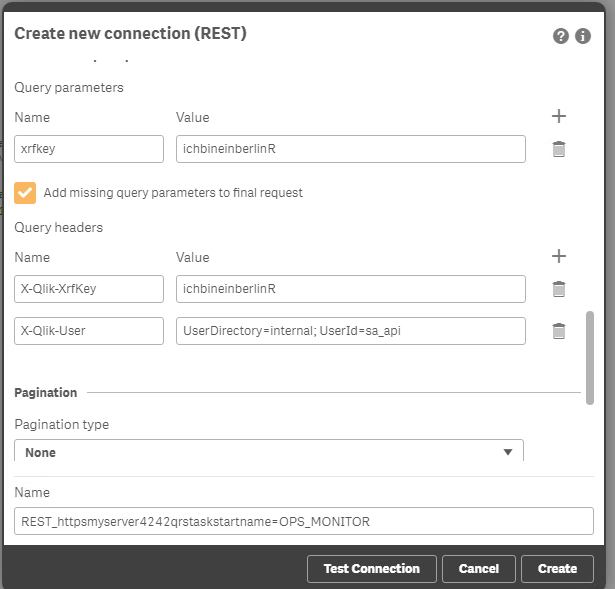The width and height of the screenshot is (615, 589).
Task: Click the xrfkey parameter name field
Action: (x=89, y=149)
